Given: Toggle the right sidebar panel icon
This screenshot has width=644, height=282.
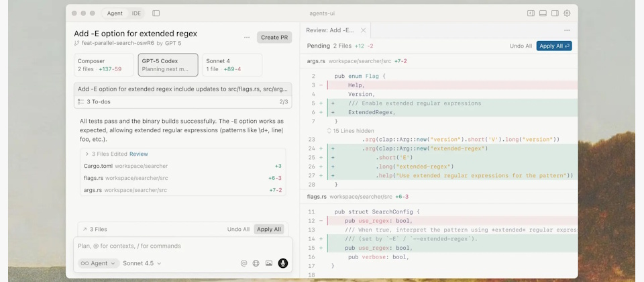Looking at the screenshot, I should (x=555, y=13).
